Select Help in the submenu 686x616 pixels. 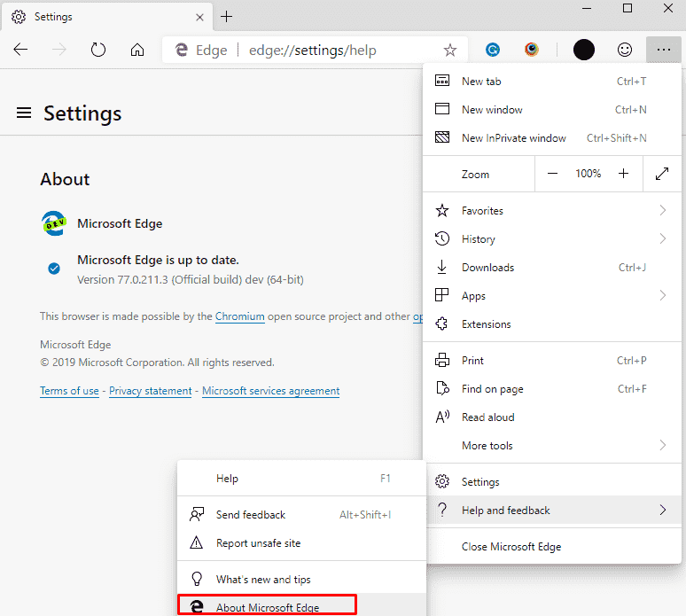(x=302, y=479)
